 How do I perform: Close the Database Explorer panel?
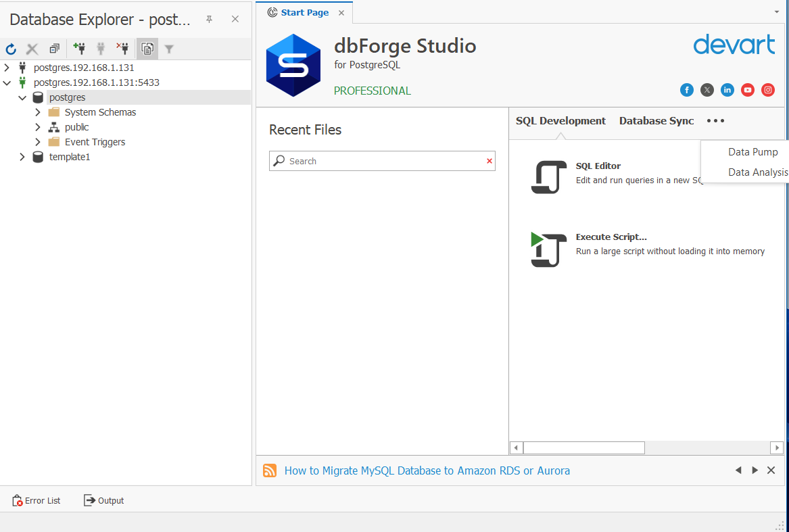click(x=235, y=19)
